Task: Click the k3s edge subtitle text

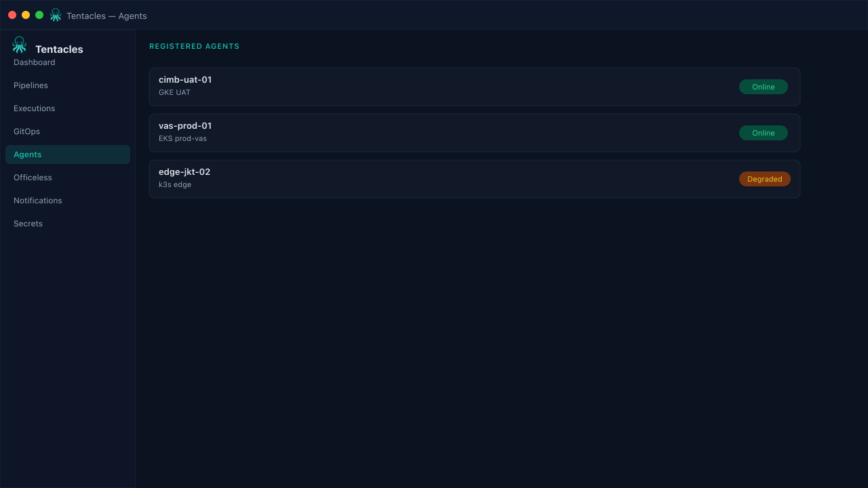Action: tap(175, 184)
